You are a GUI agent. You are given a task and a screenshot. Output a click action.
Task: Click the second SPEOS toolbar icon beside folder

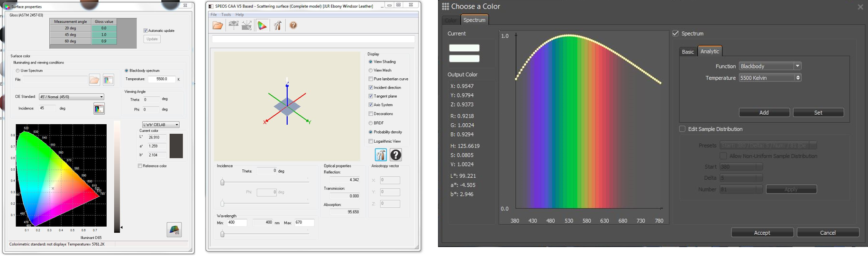233,26
